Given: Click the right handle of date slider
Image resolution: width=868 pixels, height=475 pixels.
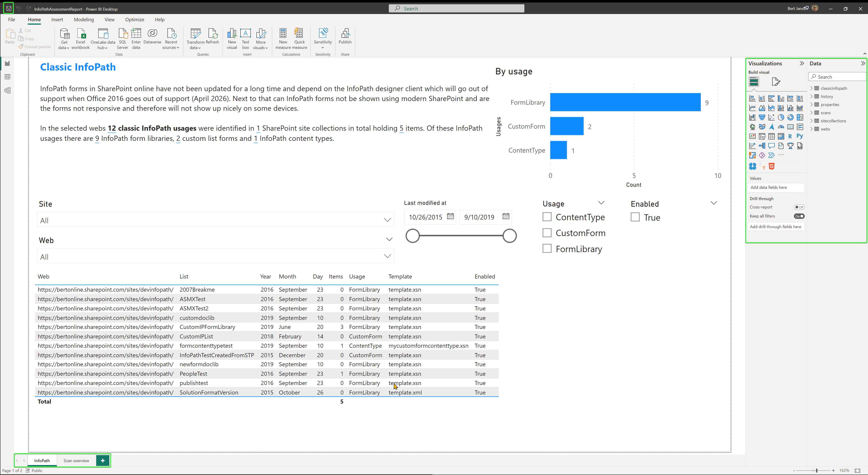Looking at the screenshot, I should point(509,236).
